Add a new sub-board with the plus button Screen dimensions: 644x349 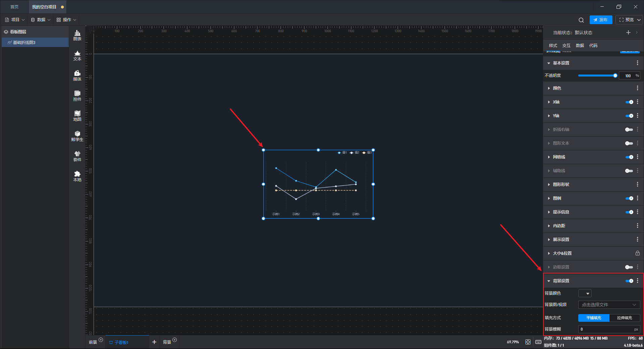pos(154,342)
